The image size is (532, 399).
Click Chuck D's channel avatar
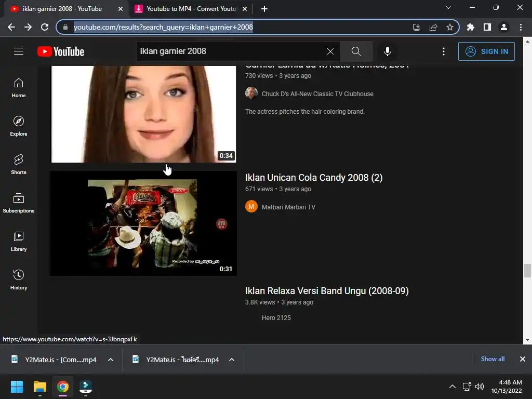point(251,94)
